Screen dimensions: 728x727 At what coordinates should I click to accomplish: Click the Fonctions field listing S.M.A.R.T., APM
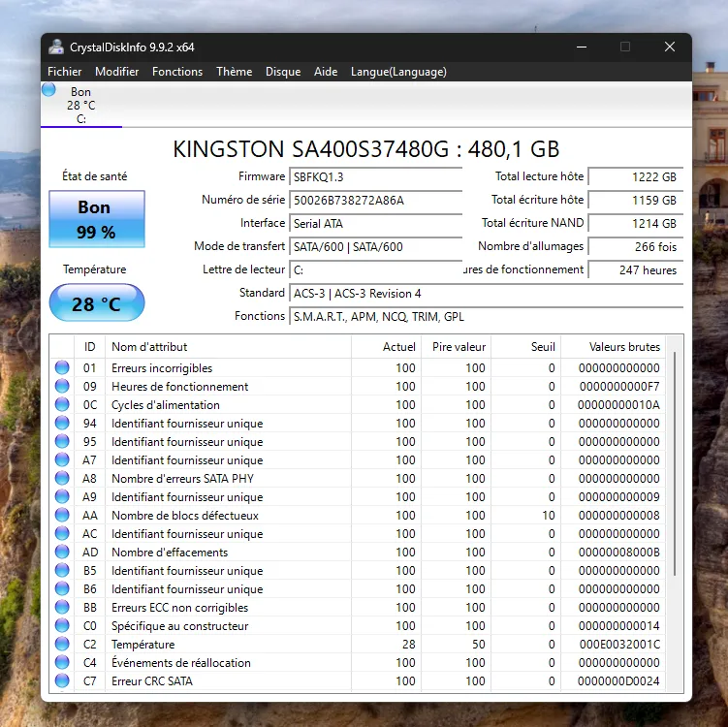click(x=486, y=317)
